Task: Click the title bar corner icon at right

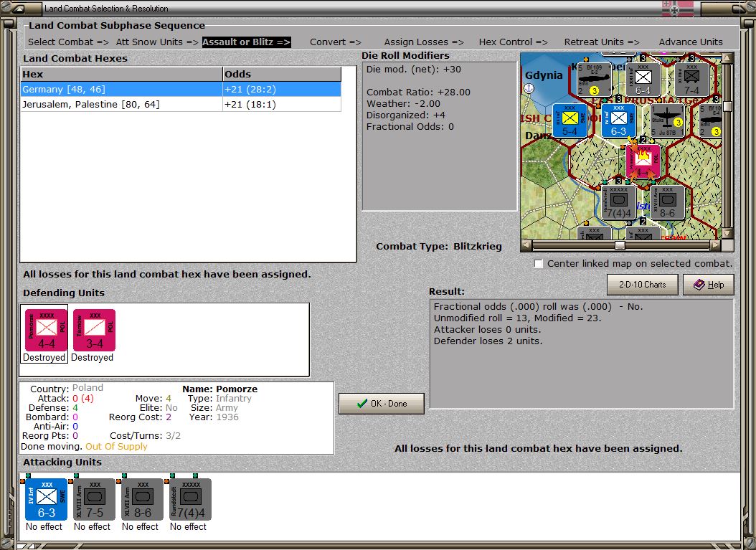Action: pos(740,8)
